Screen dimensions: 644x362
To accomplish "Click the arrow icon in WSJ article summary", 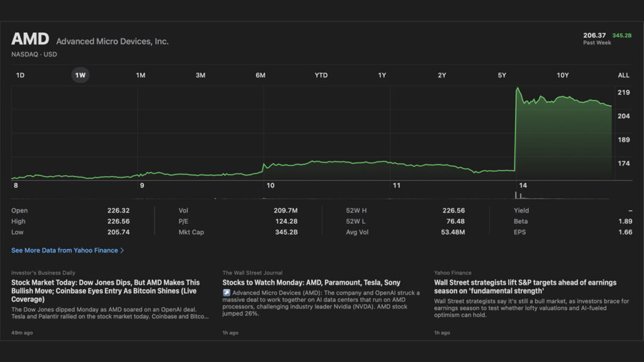I will (226, 293).
